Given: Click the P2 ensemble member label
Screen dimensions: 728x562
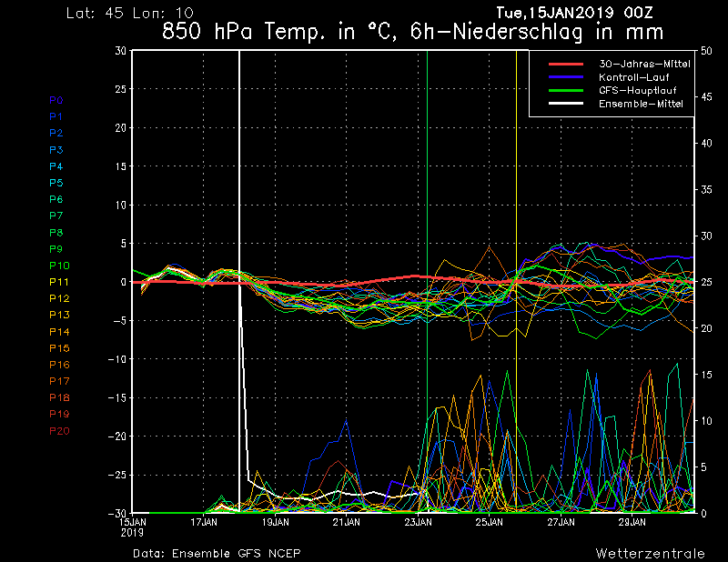Looking at the screenshot, I should point(56,133).
